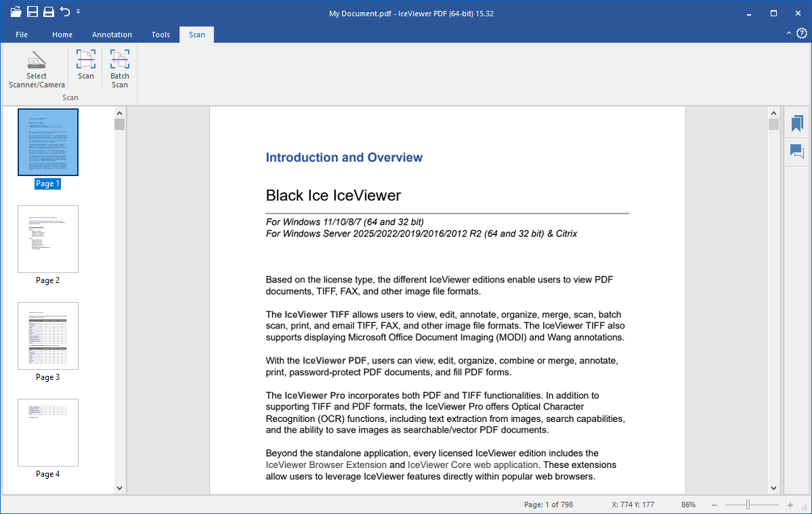The height and width of the screenshot is (514, 812).
Task: Zoom out with the minus button
Action: [714, 505]
